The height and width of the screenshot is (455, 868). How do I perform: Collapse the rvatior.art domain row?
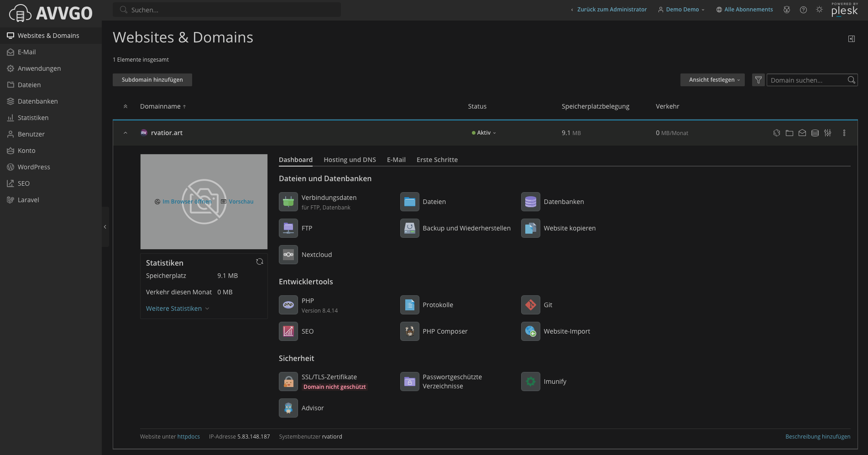click(x=125, y=133)
